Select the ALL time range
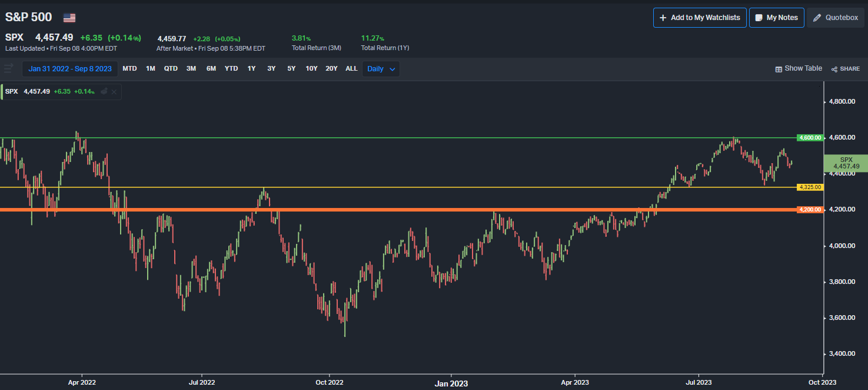Image resolution: width=868 pixels, height=390 pixels. 351,69
